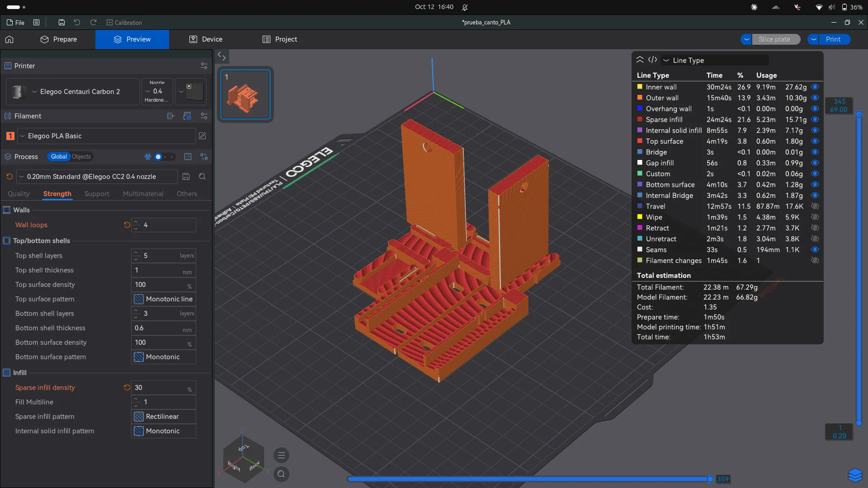
Task: Switch to the Device tab
Action: point(206,39)
